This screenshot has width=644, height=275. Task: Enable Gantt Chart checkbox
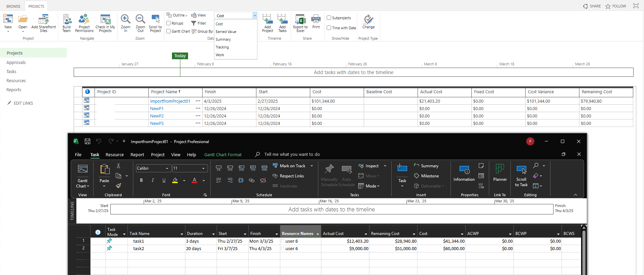coord(169,31)
